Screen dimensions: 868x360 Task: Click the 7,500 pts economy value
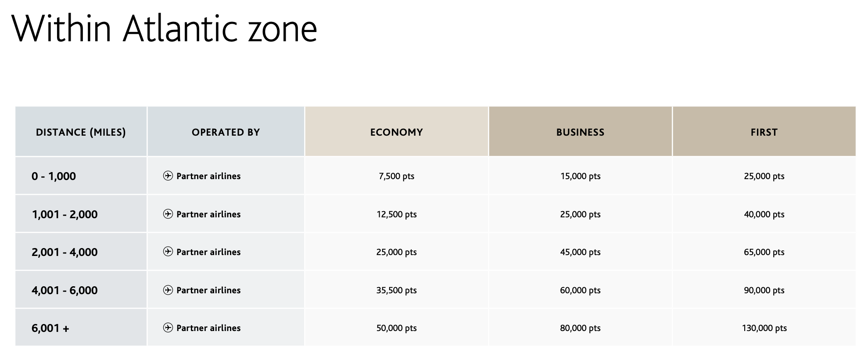(x=396, y=176)
